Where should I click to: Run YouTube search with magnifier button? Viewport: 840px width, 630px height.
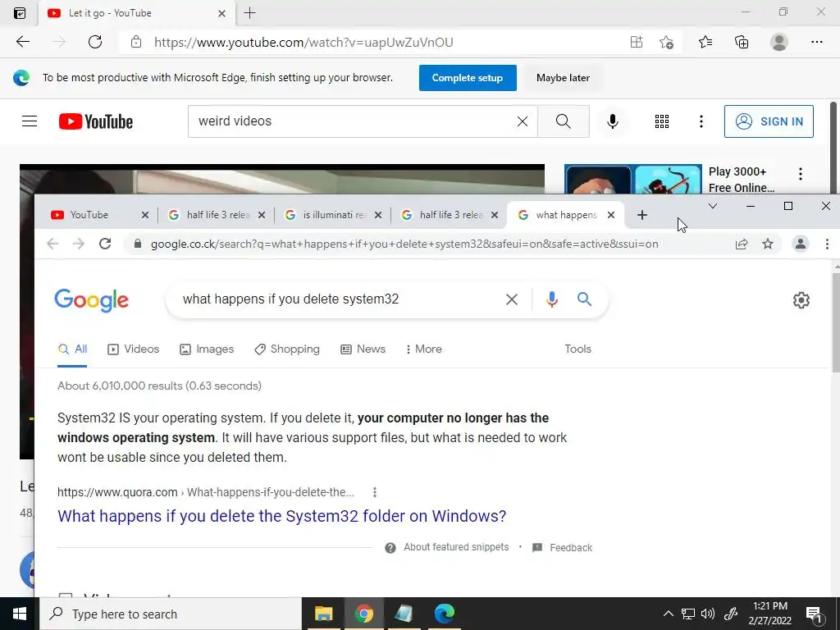click(x=563, y=121)
